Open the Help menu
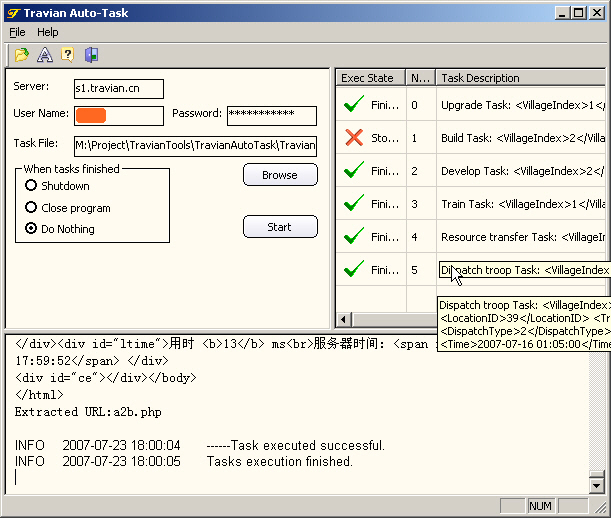Screen dimensions: 611x518 [x=48, y=32]
